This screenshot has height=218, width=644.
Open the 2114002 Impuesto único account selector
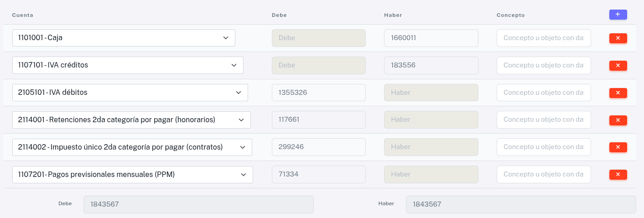coord(132,147)
